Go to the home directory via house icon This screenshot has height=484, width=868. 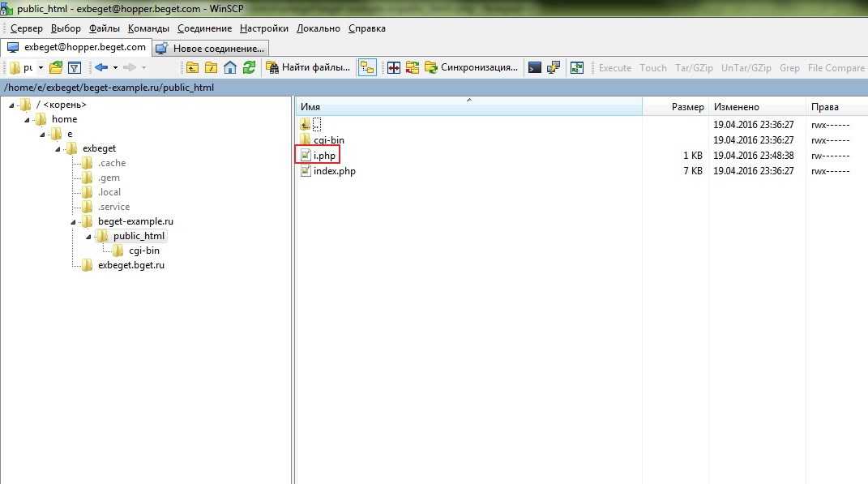click(230, 68)
